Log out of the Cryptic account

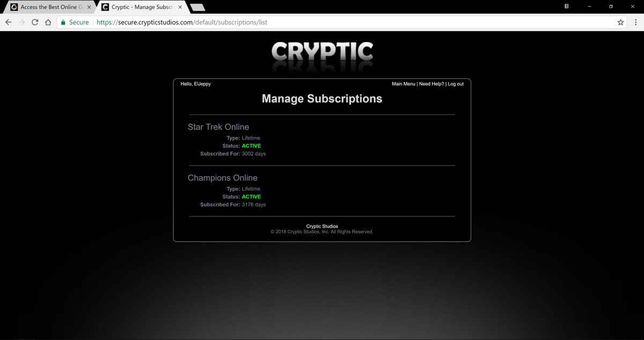pos(456,84)
